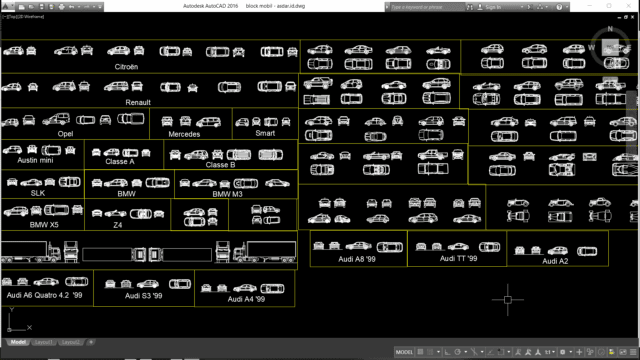
Task: Click annotation scale icon in status bar
Action: 538,352
